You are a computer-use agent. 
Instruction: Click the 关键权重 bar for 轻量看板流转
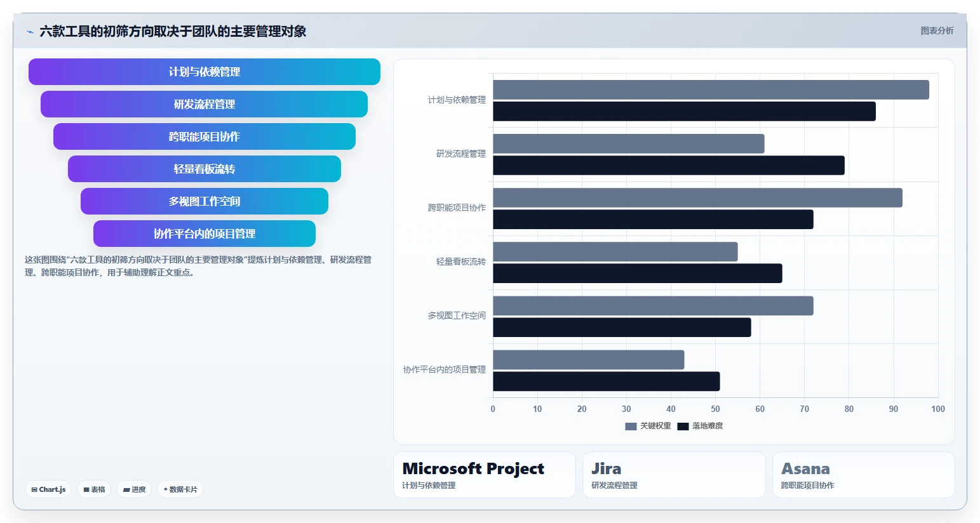click(x=615, y=251)
